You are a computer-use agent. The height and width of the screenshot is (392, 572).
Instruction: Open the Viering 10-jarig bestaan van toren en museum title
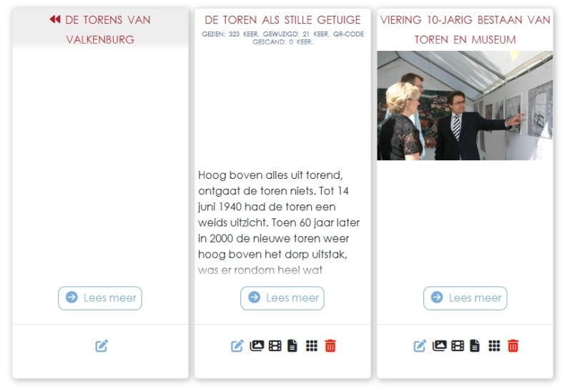(x=465, y=29)
